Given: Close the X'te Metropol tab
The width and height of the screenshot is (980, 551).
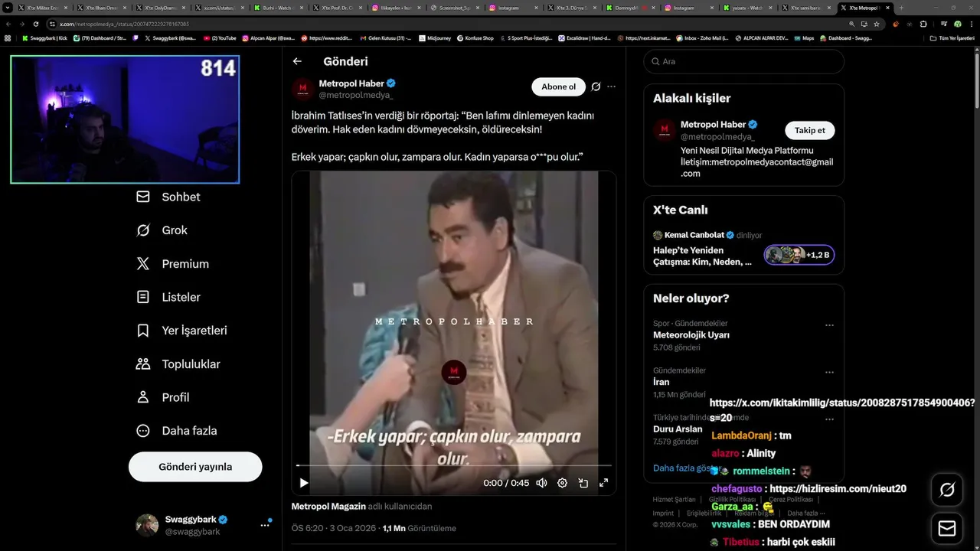Looking at the screenshot, I should [887, 8].
